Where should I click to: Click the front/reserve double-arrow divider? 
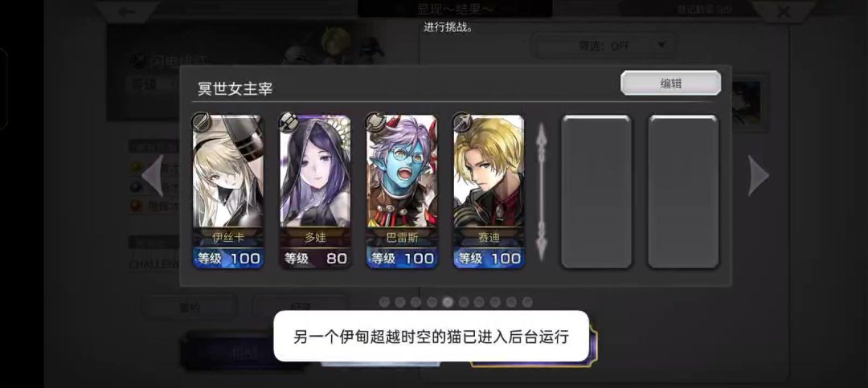click(542, 191)
